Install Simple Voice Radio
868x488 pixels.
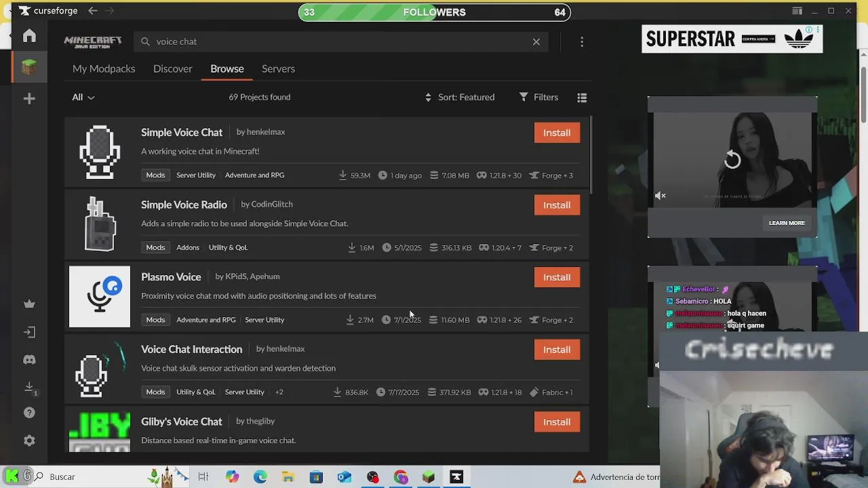point(557,205)
